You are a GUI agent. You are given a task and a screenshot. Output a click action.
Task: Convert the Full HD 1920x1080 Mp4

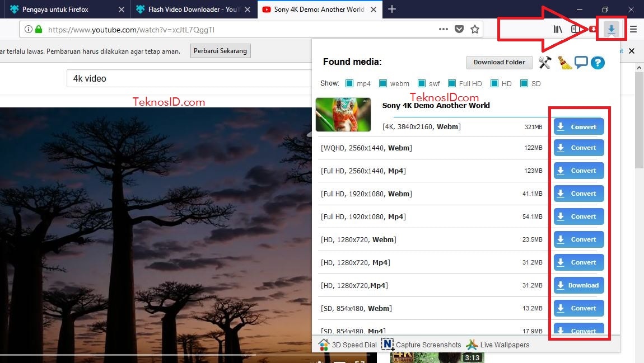[578, 216]
